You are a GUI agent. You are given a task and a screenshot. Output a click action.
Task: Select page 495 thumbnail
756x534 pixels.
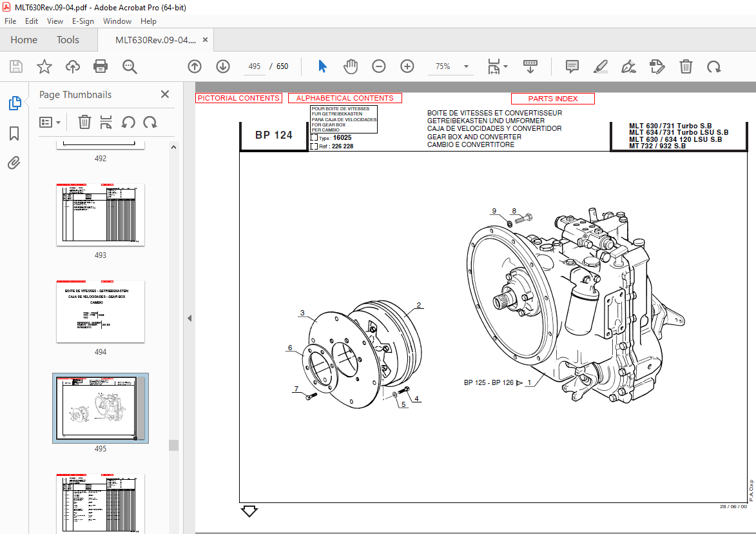[101, 408]
